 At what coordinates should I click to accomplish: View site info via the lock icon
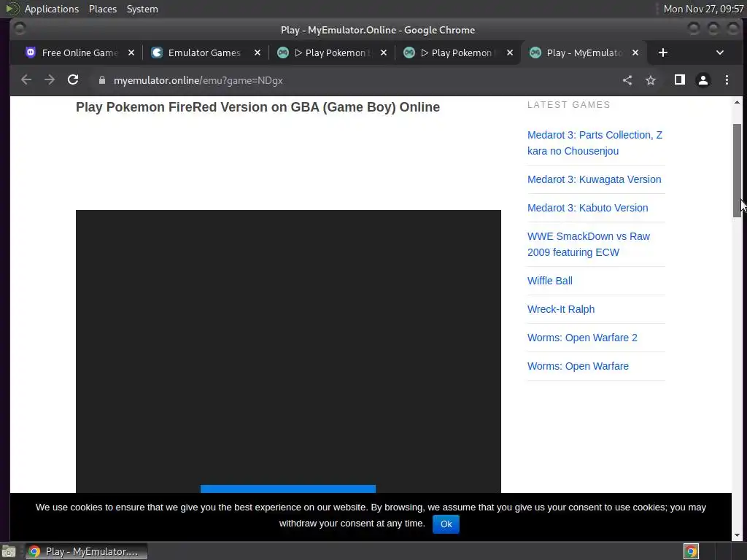(101, 80)
